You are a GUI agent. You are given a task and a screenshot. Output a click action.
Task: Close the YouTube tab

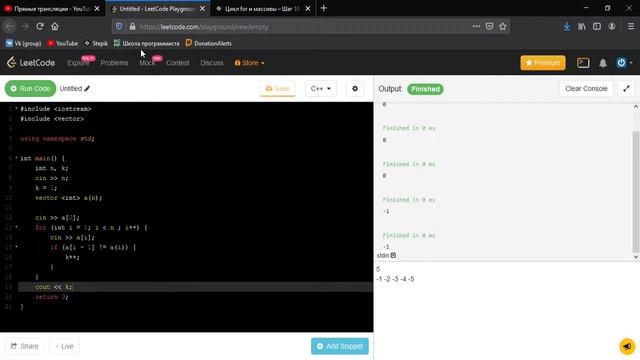(x=97, y=9)
